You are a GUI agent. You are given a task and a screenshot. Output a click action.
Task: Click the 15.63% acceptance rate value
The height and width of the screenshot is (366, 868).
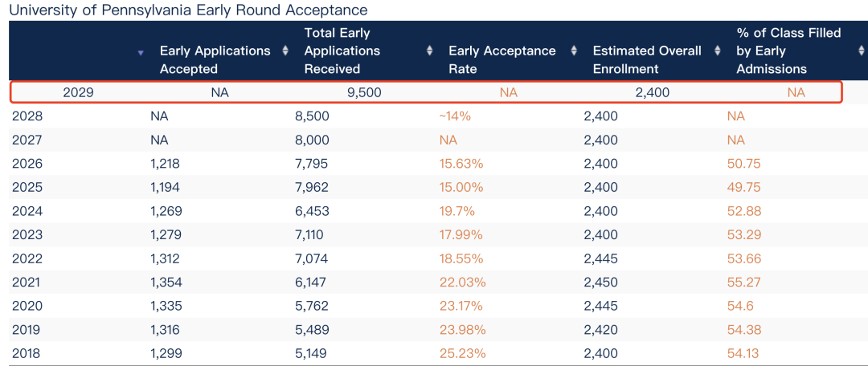point(461,164)
